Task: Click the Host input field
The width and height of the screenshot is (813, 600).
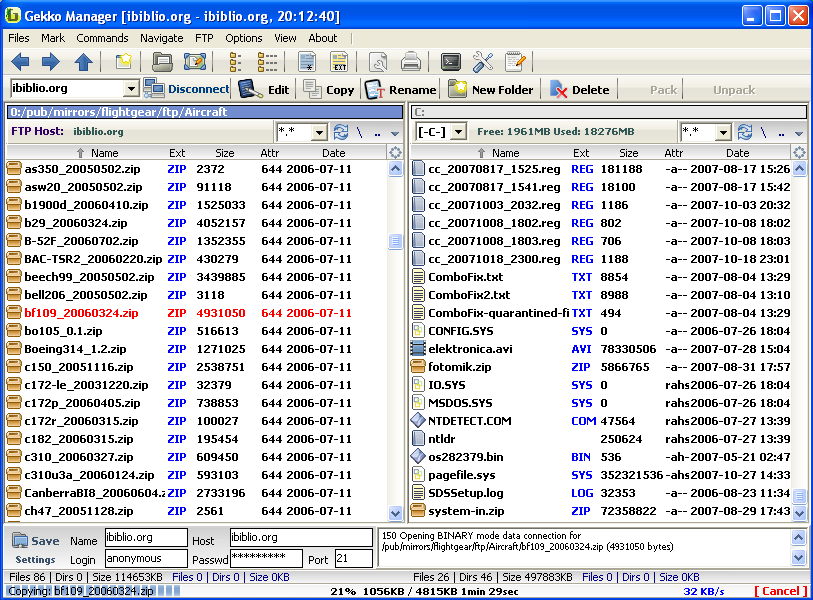Action: 301,537
